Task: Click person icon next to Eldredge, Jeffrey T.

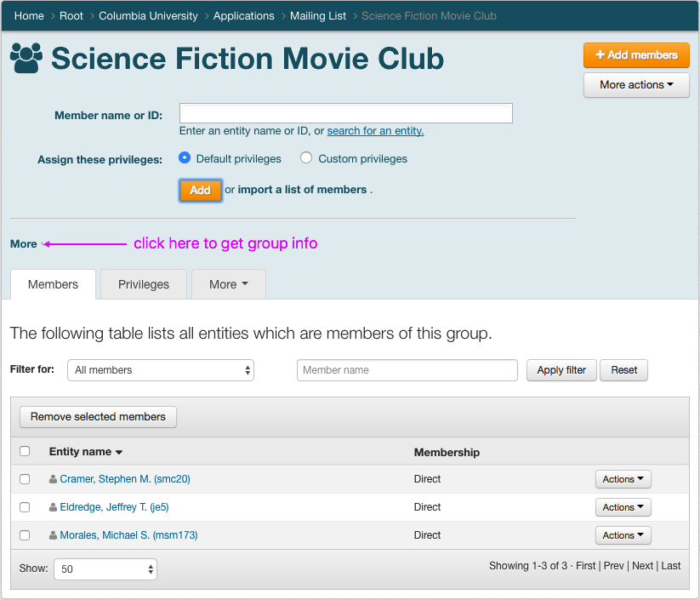Action: 53,507
